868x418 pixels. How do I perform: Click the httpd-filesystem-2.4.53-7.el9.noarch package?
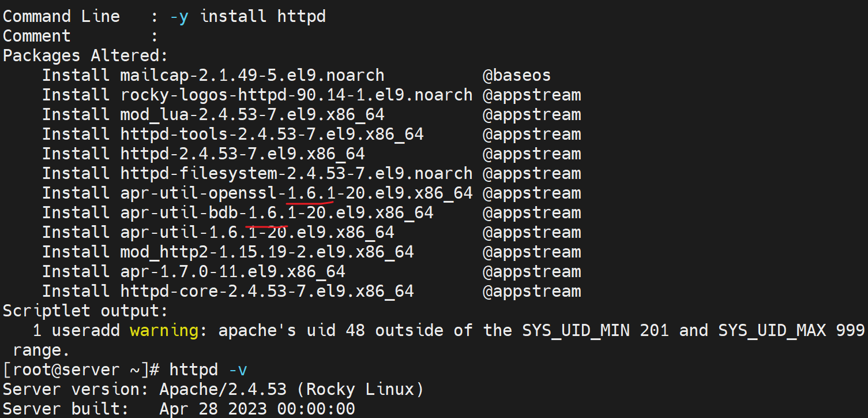click(296, 173)
